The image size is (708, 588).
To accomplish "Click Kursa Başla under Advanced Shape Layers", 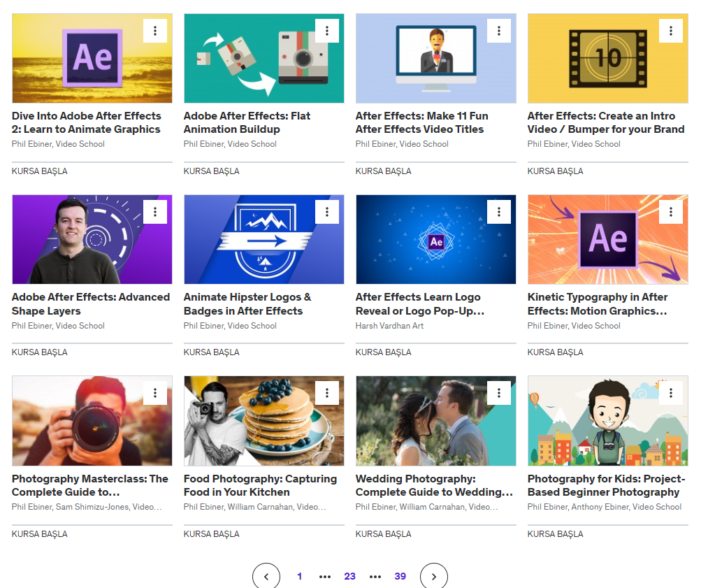I will [40, 352].
